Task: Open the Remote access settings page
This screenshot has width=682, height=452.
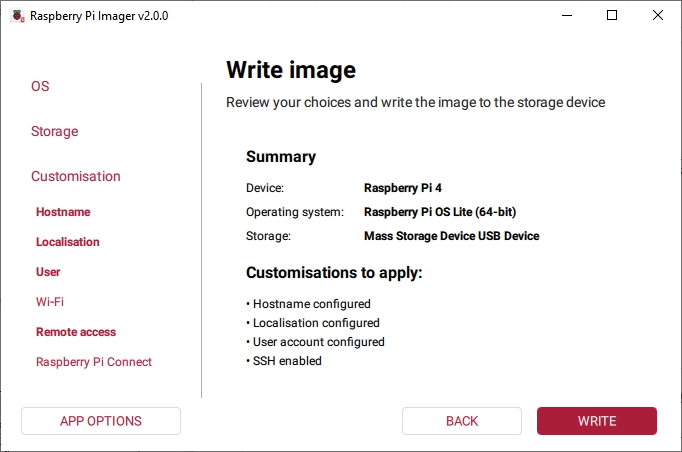Action: click(x=76, y=332)
